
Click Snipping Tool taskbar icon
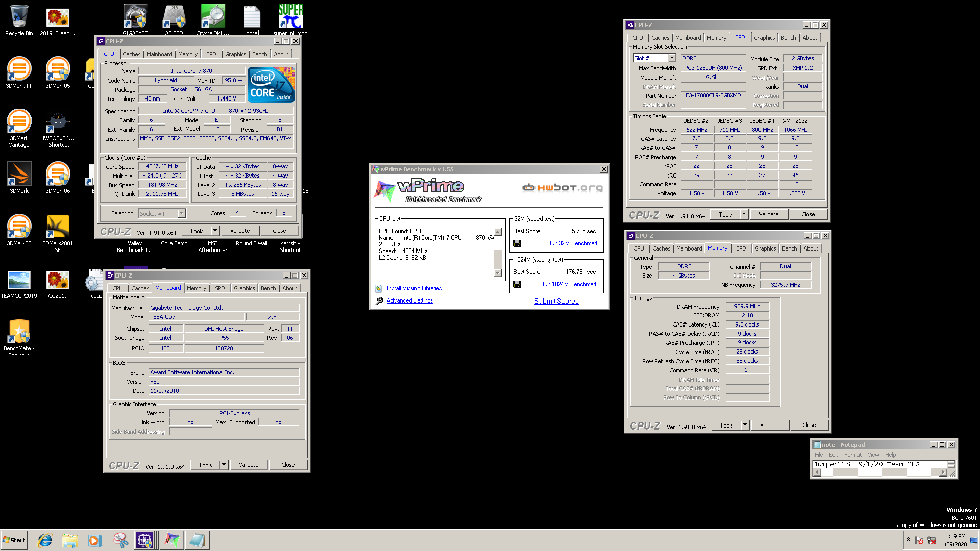120,540
